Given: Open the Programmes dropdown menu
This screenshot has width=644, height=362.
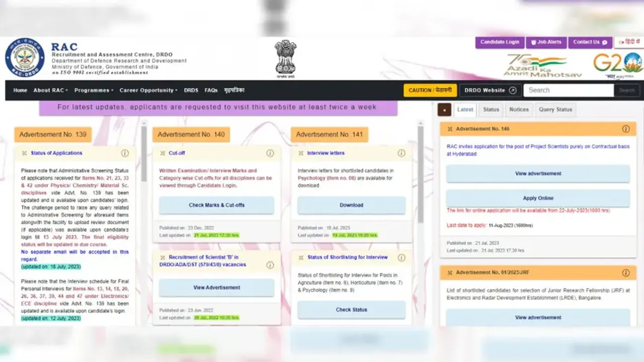Looking at the screenshot, I should point(94,91).
